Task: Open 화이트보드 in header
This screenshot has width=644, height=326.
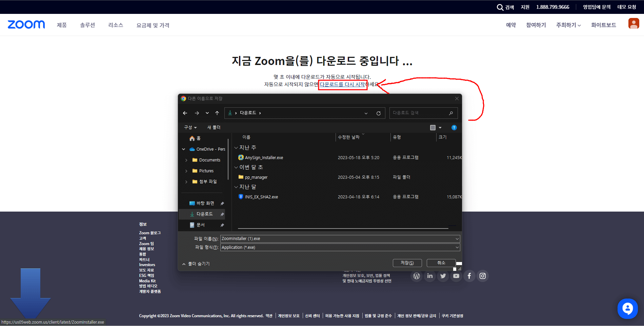Action: click(604, 25)
